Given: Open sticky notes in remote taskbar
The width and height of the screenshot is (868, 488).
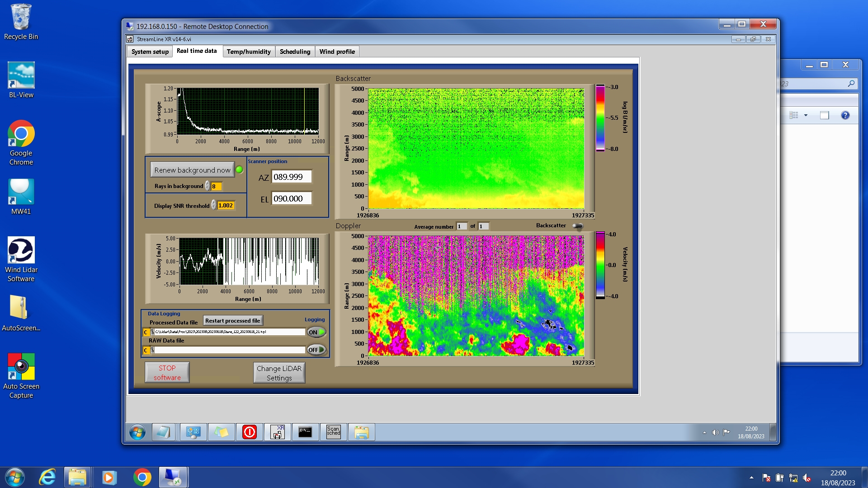Looking at the screenshot, I should (221, 432).
